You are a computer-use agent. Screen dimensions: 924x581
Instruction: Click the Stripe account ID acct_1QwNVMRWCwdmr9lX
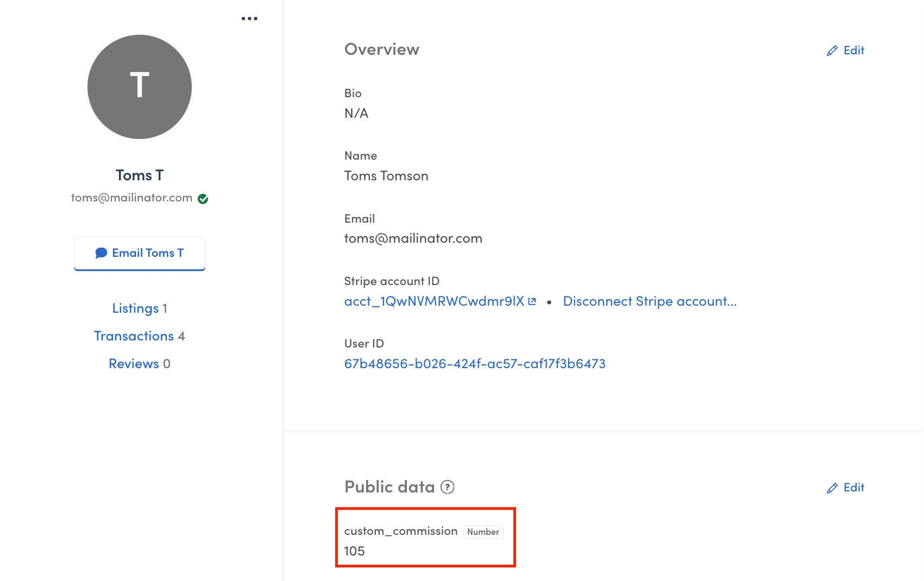[435, 300]
